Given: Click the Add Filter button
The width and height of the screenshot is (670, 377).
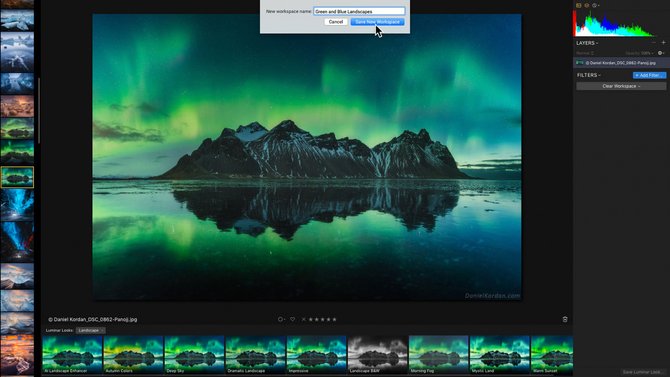Looking at the screenshot, I should pyautogui.click(x=649, y=75).
